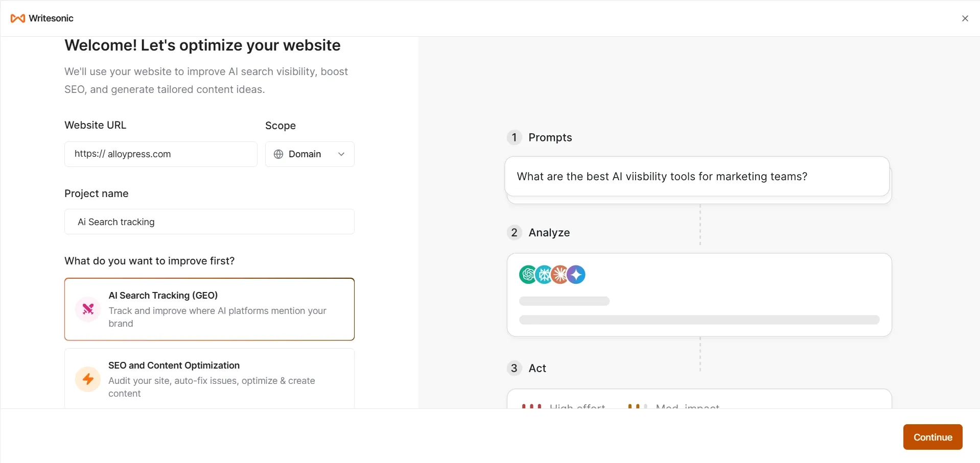
Task: Click the ChatGPT icon in Analyze card
Action: (x=528, y=275)
